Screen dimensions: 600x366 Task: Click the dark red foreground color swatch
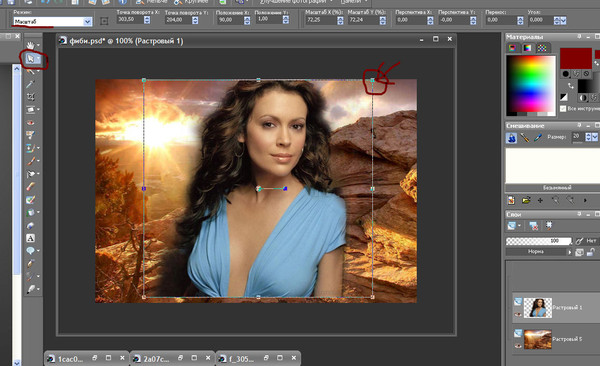click(x=576, y=59)
